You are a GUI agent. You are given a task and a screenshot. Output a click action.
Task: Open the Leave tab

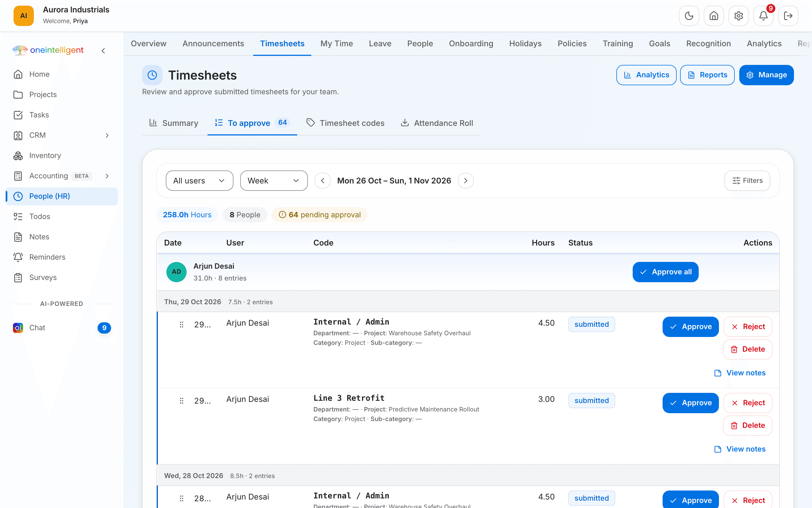[x=380, y=44]
